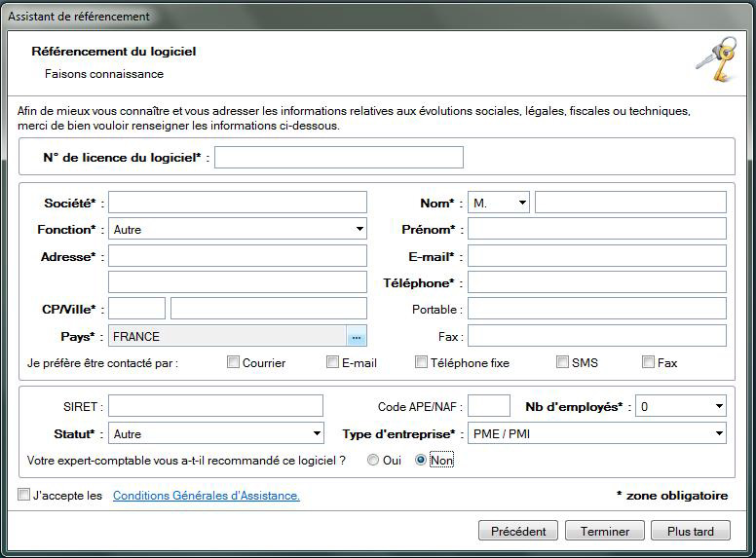Click the FRANCE country field
The image size is (756, 558).
click(x=228, y=336)
